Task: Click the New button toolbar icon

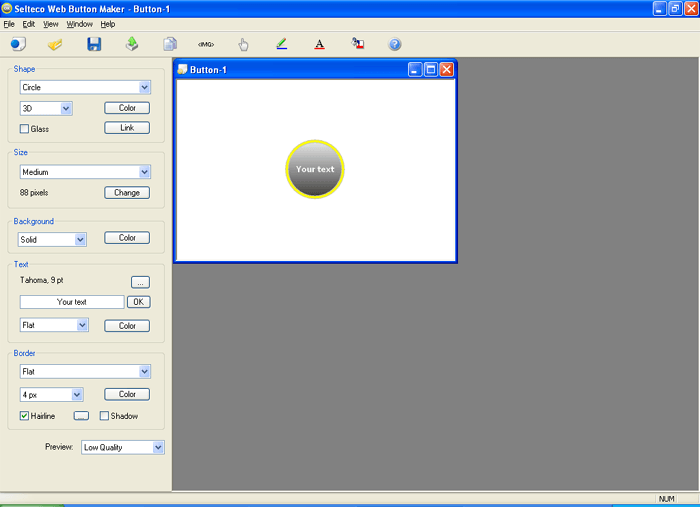Action: tap(18, 44)
